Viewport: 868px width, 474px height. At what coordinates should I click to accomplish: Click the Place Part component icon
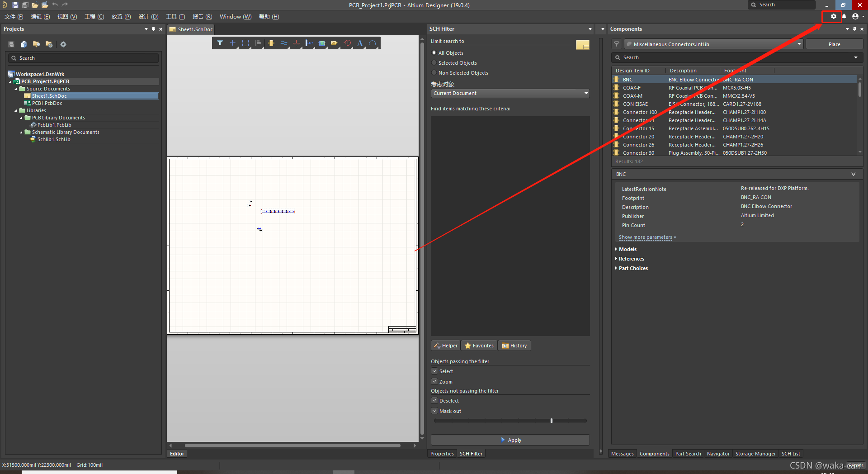[271, 43]
